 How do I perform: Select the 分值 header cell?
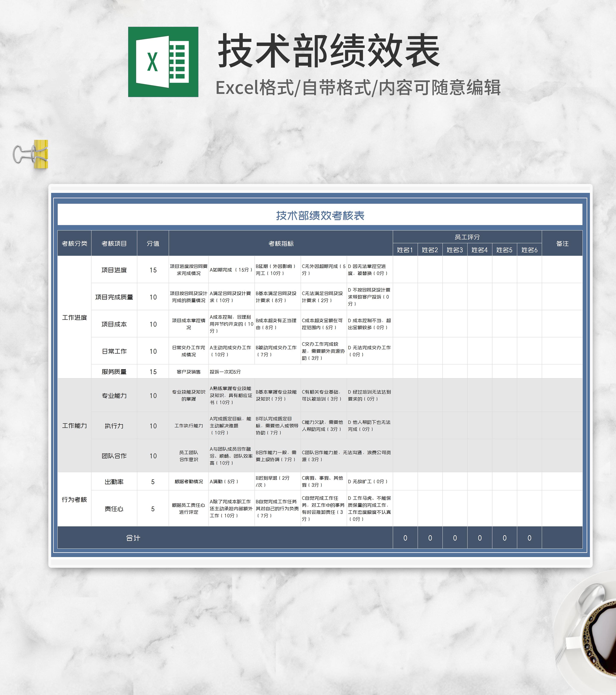pos(153,243)
